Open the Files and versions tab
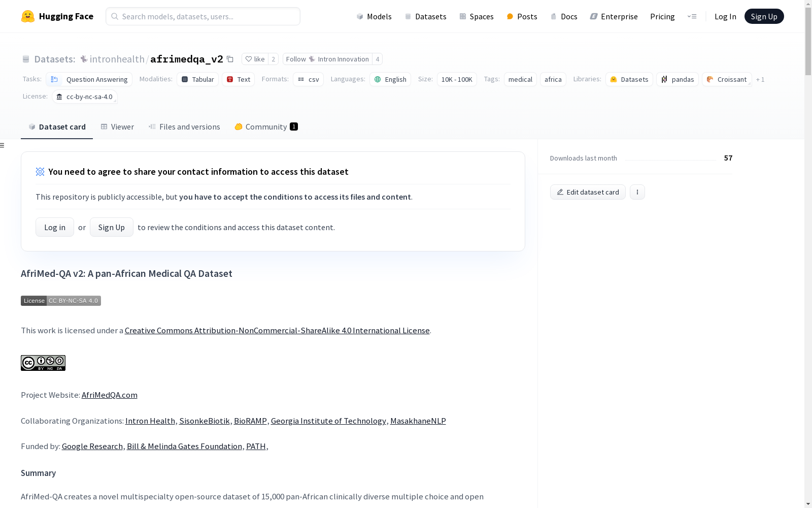812x508 pixels. (x=184, y=127)
